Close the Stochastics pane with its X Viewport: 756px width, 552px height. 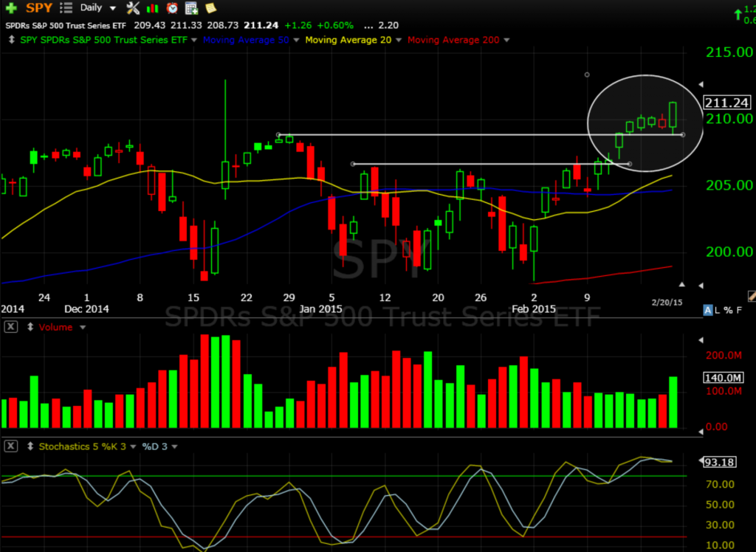tap(10, 446)
